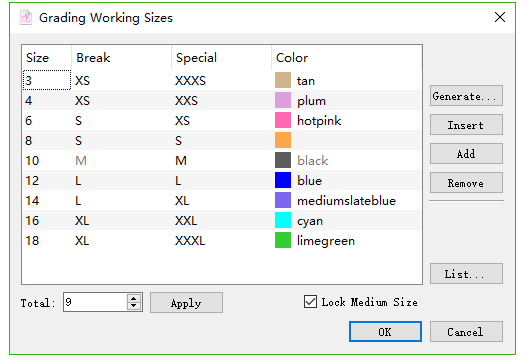Close the Grading Working Sizes dialog

coord(500,17)
